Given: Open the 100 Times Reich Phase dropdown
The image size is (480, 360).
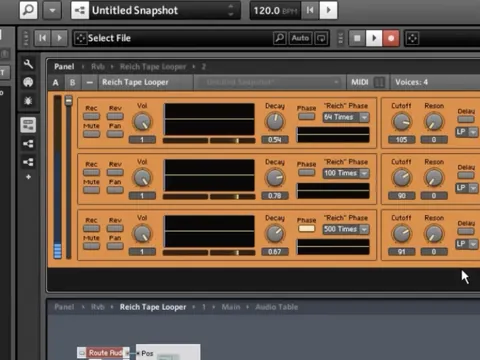Looking at the screenshot, I should (346, 173).
